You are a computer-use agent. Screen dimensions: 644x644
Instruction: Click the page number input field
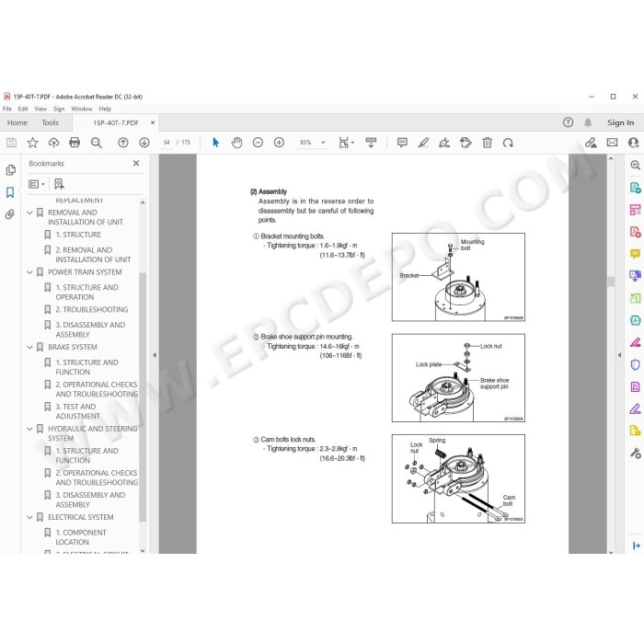(x=167, y=143)
